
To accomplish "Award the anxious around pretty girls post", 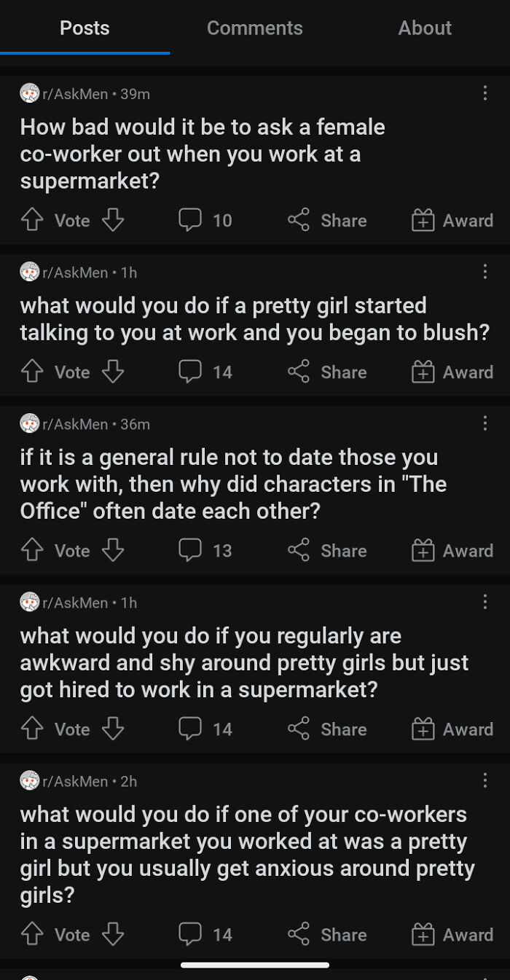I will pyautogui.click(x=452, y=935).
